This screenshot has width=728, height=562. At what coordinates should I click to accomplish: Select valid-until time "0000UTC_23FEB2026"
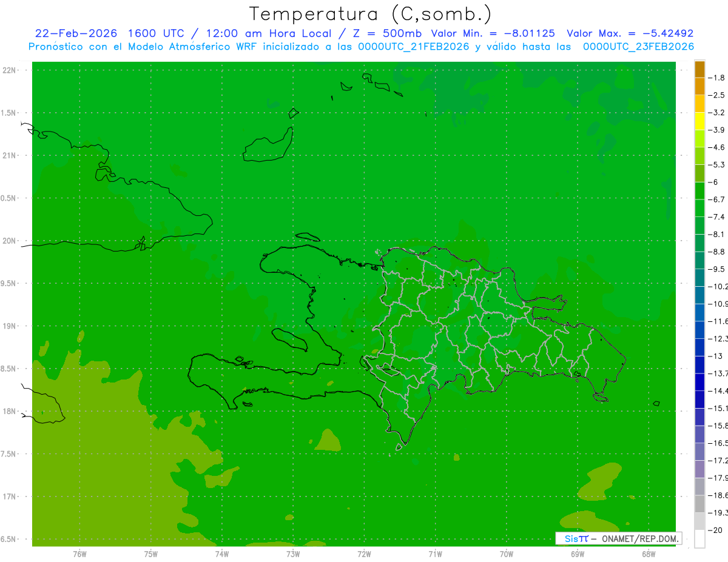[638, 47]
